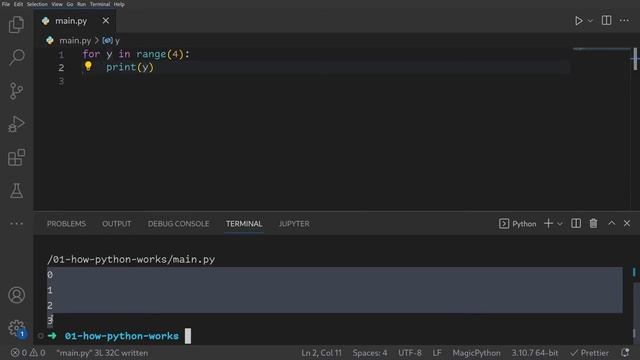Change language mode MagicPython
This screenshot has height=360, width=640.
[476, 353]
